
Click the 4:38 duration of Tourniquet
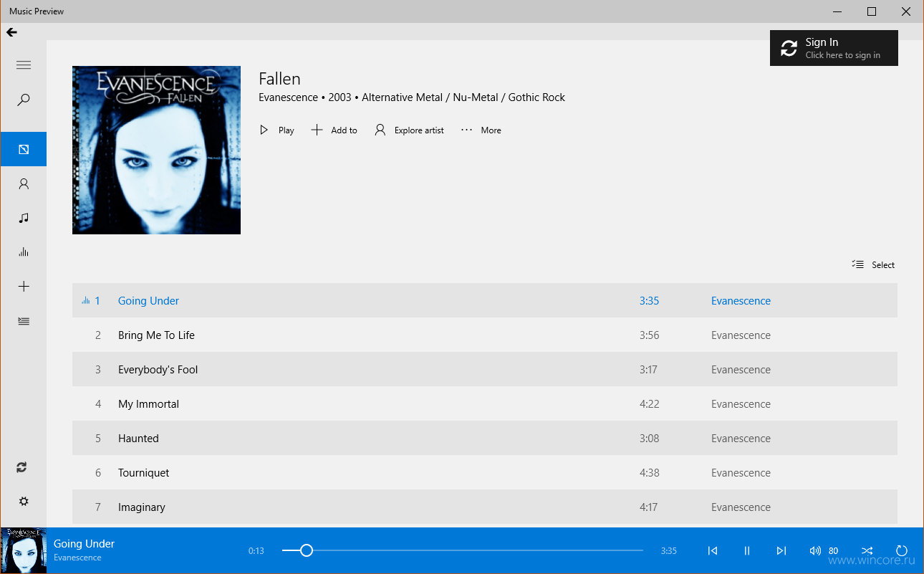[x=649, y=473]
